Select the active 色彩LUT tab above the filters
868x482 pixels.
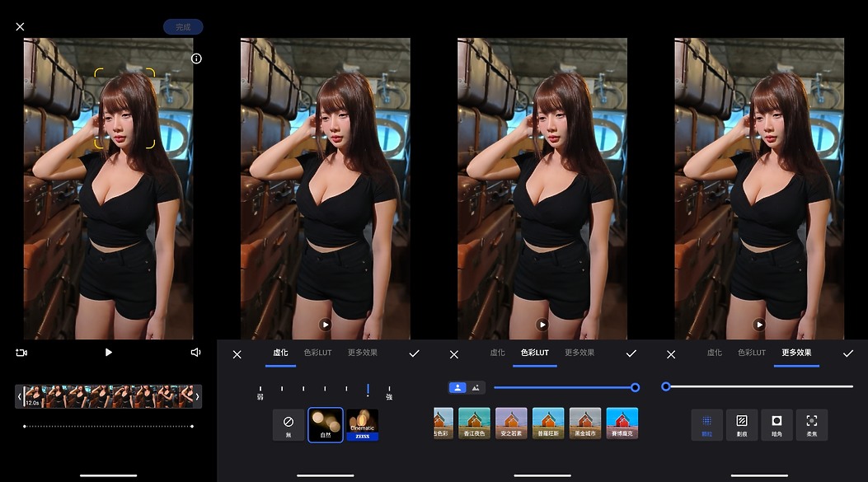[x=535, y=353]
